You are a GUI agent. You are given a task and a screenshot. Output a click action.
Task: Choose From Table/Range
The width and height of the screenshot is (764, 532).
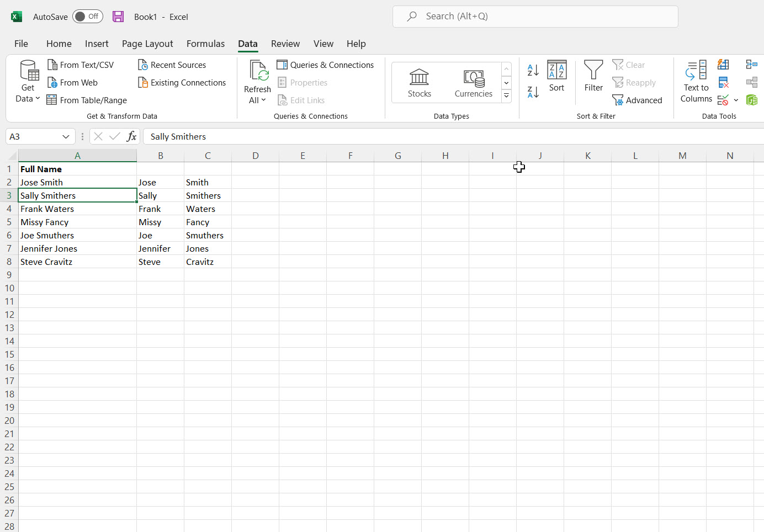pyautogui.click(x=87, y=100)
